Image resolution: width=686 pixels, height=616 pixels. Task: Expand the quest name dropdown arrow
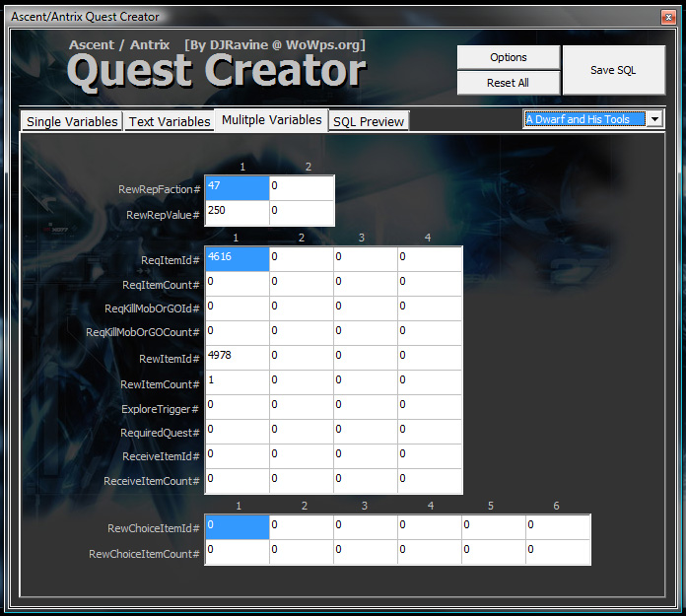tap(654, 119)
